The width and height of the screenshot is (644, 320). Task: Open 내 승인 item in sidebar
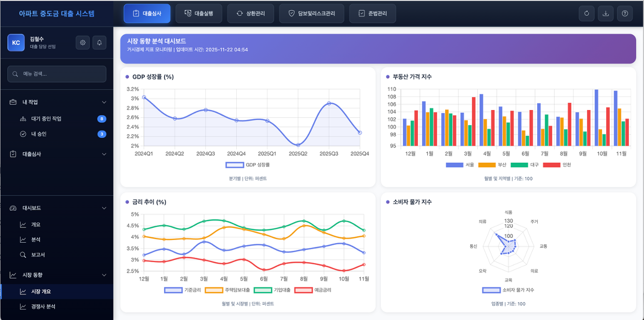38,134
